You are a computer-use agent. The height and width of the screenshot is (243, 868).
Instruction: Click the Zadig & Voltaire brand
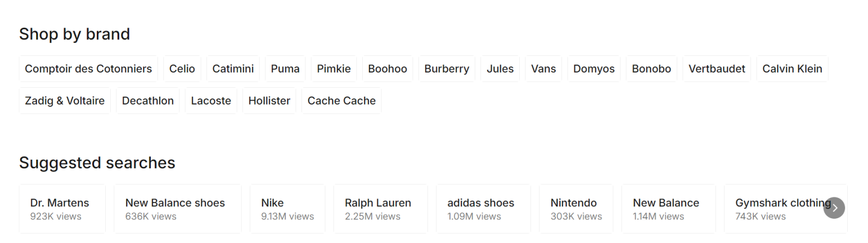coord(65,101)
